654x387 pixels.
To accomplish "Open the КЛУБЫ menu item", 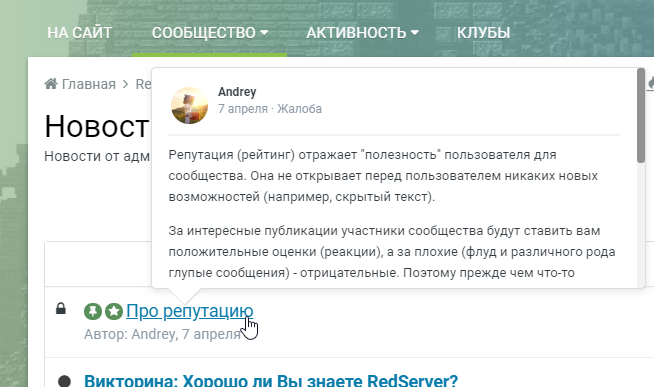I will (x=483, y=33).
